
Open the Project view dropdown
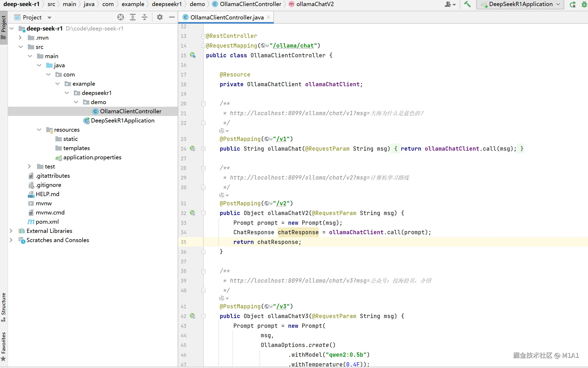(x=49, y=18)
